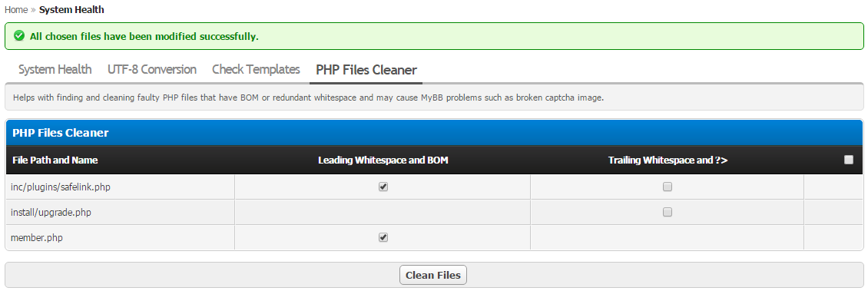Go to Home breadcrumb link
This screenshot has width=868, height=291.
(16, 9)
